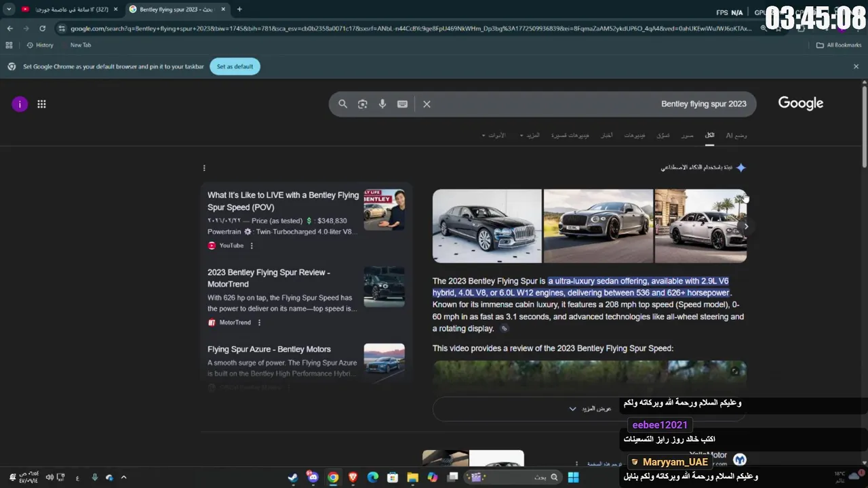Open the three-dot menu above AI overview

coord(204,168)
